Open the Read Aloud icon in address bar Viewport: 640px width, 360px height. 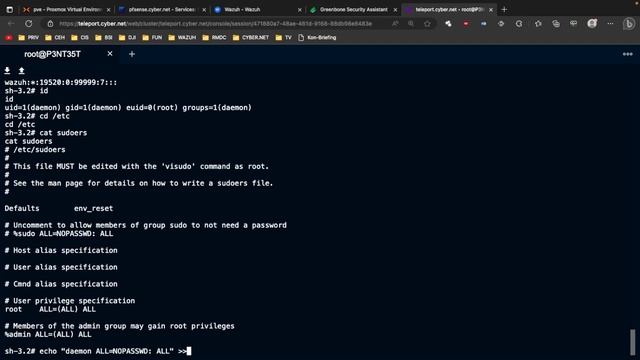click(x=395, y=24)
